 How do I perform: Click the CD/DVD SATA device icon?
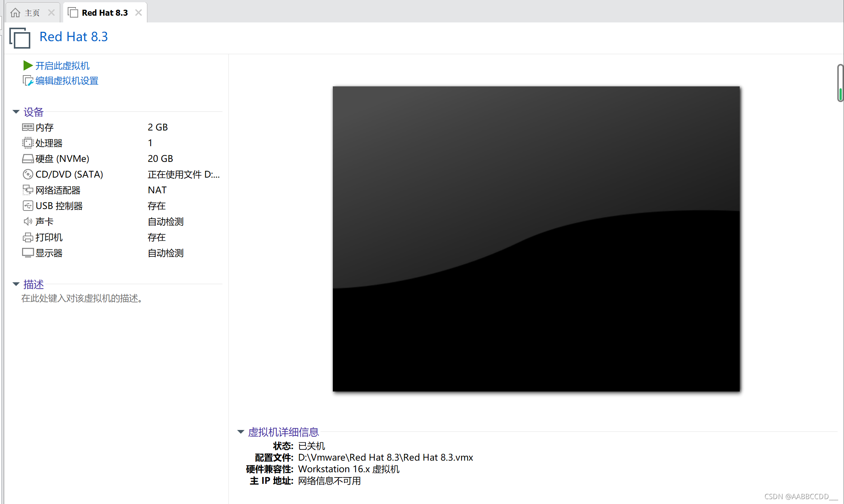click(28, 174)
